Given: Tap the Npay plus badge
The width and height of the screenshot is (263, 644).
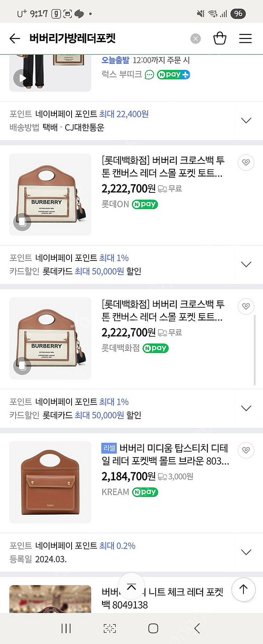Looking at the screenshot, I should pos(174,74).
